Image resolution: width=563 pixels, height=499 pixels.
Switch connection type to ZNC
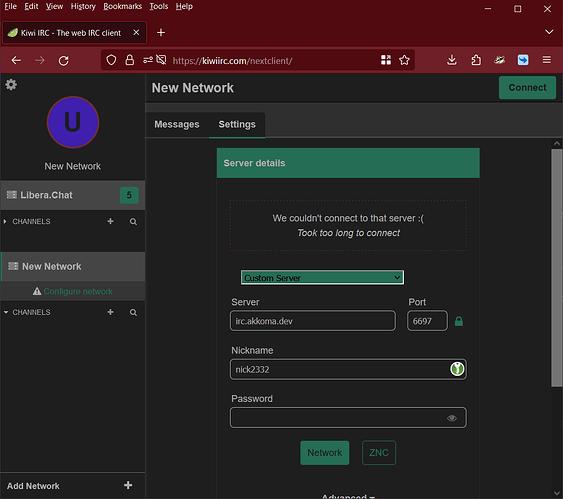379,453
